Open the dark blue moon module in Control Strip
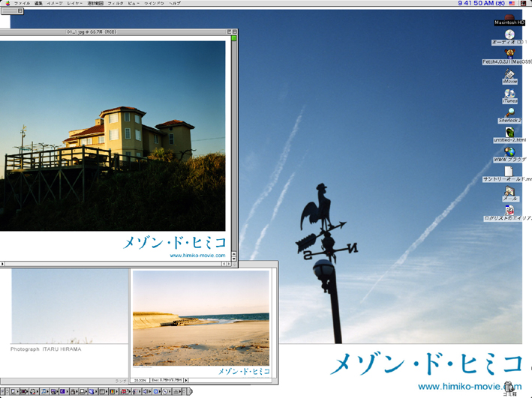 pos(62,391)
